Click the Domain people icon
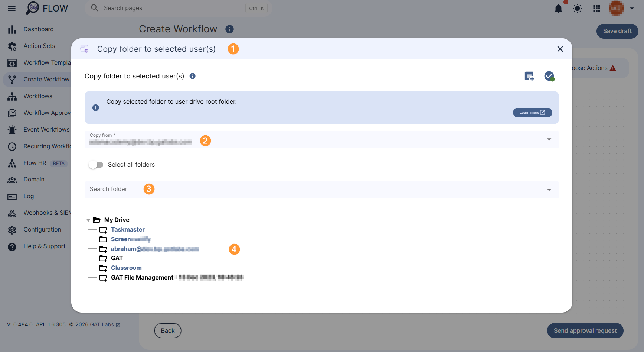 (x=12, y=180)
